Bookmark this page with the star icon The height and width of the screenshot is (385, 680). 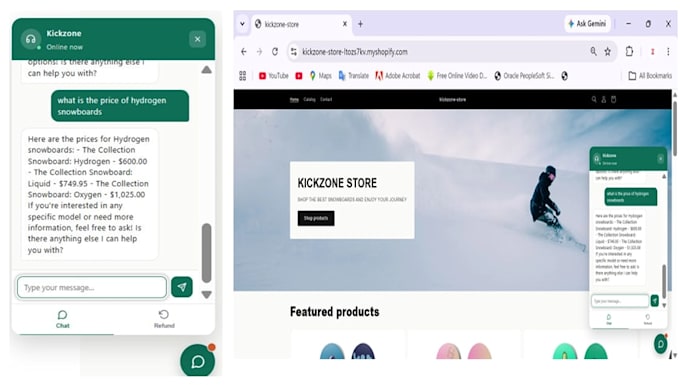coord(608,52)
